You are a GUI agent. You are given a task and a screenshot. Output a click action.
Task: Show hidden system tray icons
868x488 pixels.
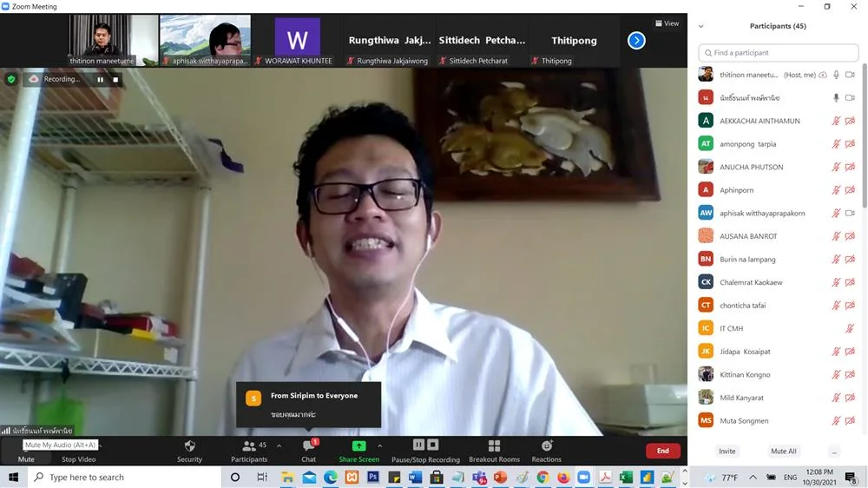753,477
